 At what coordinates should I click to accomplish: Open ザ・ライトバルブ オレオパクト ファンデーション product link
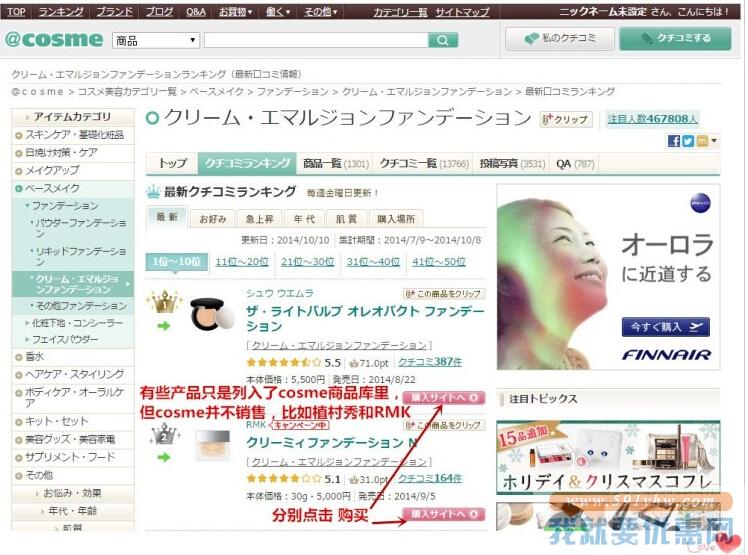tap(364, 319)
